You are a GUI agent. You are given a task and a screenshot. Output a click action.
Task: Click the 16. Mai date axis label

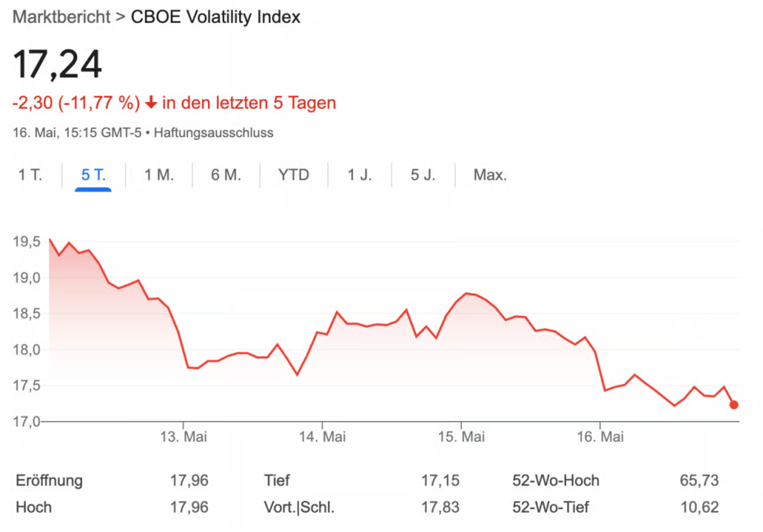[x=601, y=435]
